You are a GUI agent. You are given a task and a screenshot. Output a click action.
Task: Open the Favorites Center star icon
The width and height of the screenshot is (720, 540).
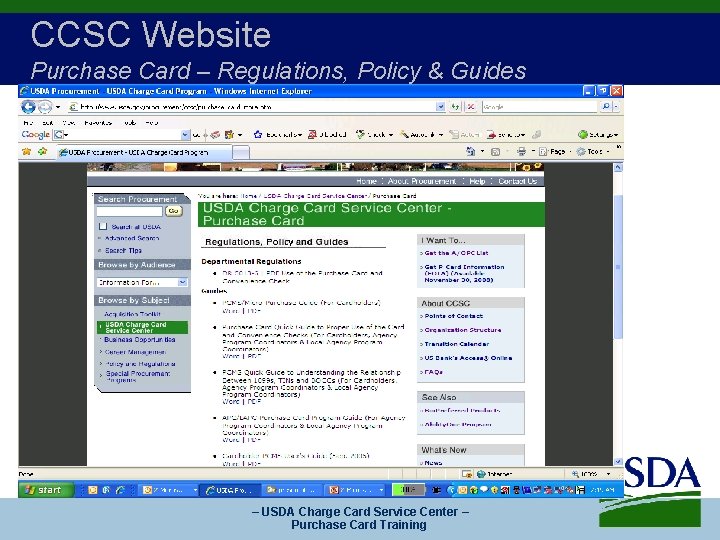tap(27, 152)
